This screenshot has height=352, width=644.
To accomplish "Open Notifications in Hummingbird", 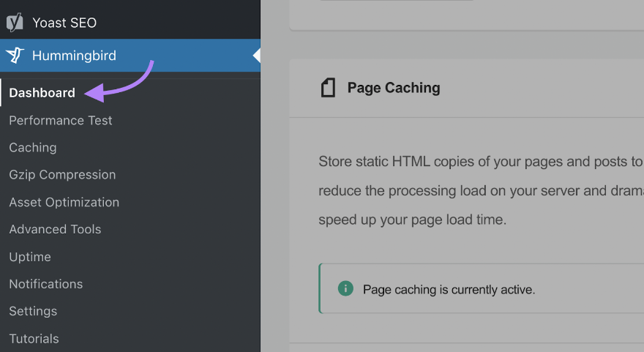I will [x=46, y=284].
